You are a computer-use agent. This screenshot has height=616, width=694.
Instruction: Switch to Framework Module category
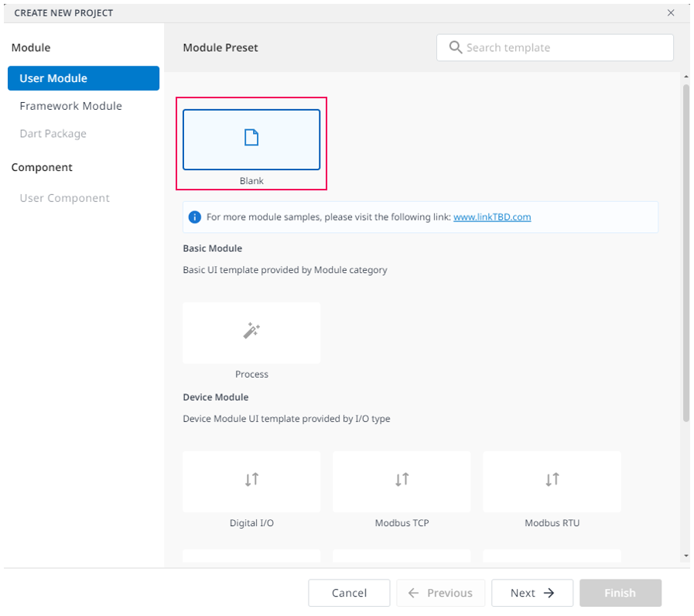(71, 106)
